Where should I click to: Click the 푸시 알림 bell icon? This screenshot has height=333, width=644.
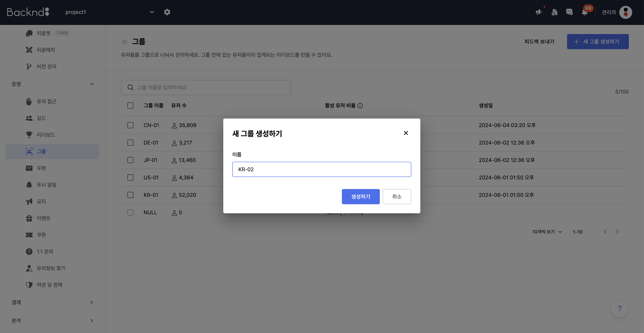pyautogui.click(x=29, y=185)
